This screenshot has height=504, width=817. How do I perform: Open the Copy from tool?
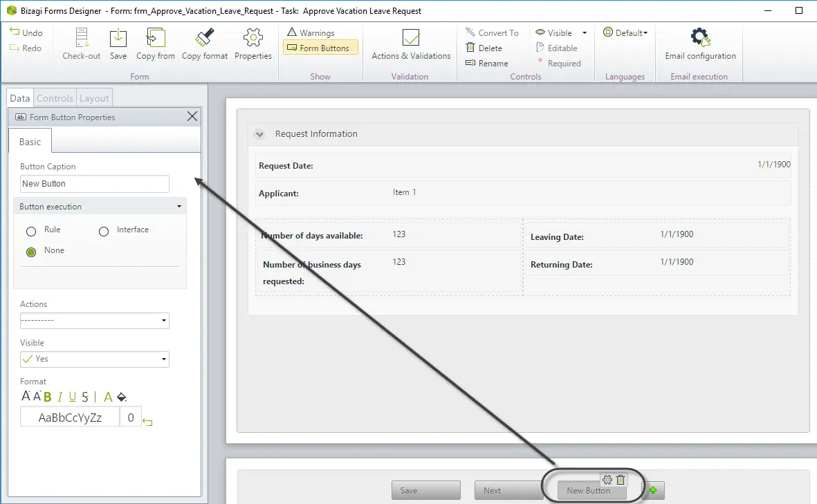155,39
